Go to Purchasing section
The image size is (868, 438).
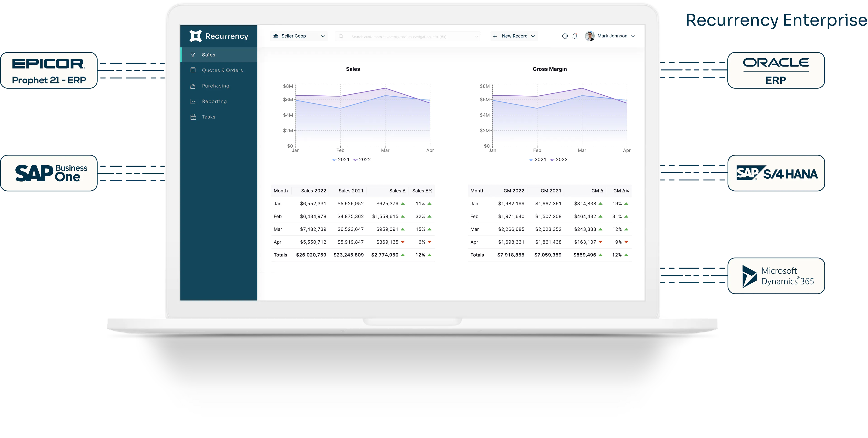(x=219, y=86)
